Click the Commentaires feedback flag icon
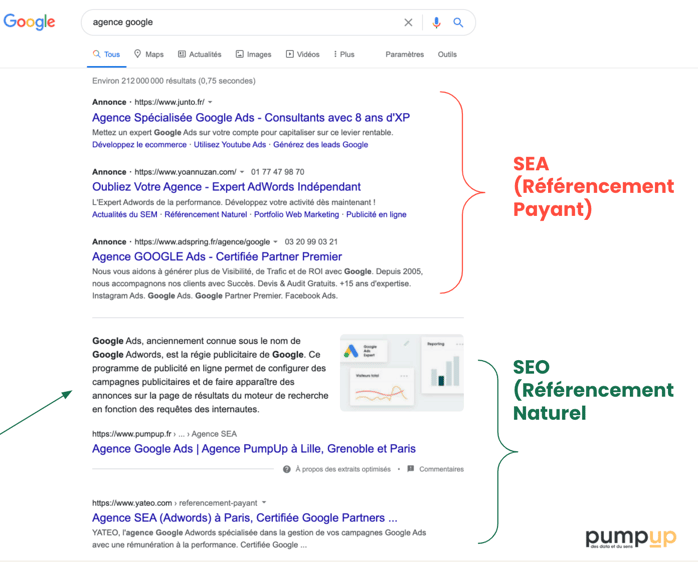 tap(410, 468)
